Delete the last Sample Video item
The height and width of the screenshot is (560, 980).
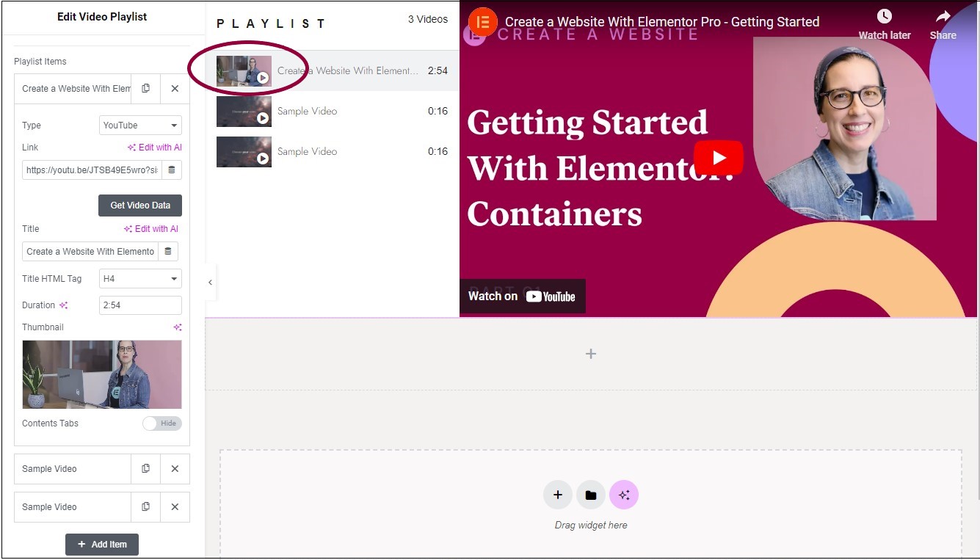(x=175, y=506)
